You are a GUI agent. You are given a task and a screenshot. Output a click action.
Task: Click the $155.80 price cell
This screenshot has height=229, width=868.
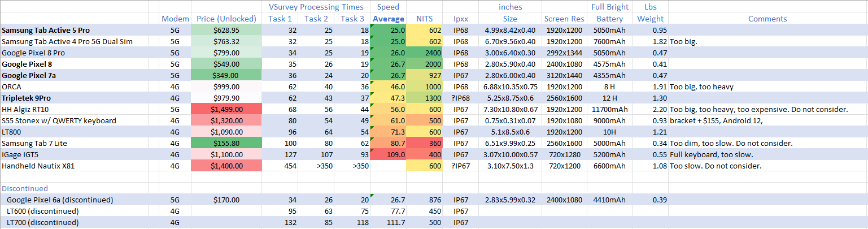click(x=226, y=143)
